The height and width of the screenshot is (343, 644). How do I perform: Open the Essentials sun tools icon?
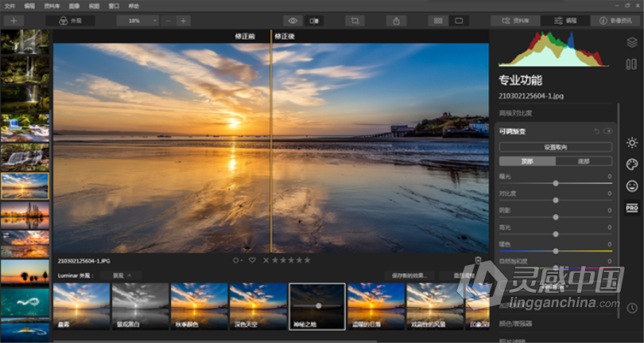[x=632, y=142]
